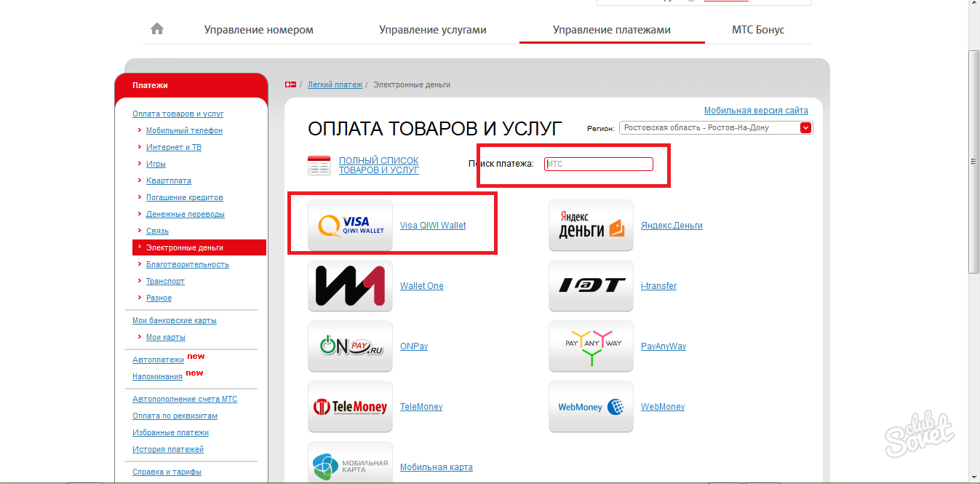Select Погашение кредитов in sidebar

click(185, 197)
